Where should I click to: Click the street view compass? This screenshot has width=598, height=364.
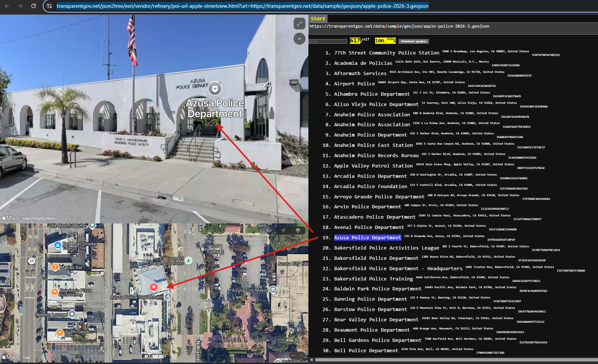pyautogui.click(x=299, y=39)
